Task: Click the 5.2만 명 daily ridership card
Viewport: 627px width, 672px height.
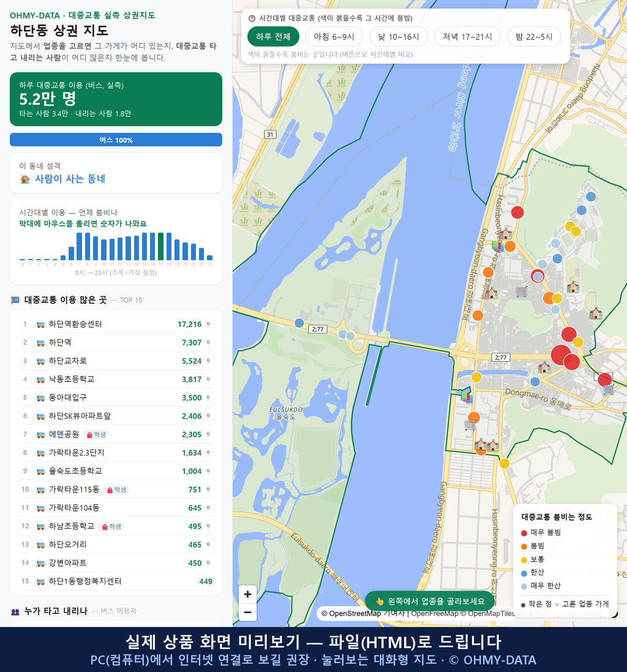Action: click(116, 99)
